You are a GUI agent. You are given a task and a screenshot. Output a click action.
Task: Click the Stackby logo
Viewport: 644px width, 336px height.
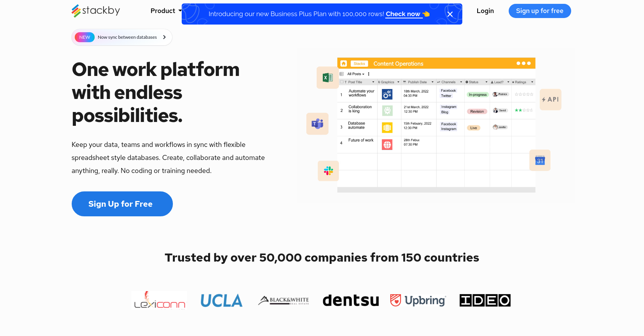coord(96,11)
